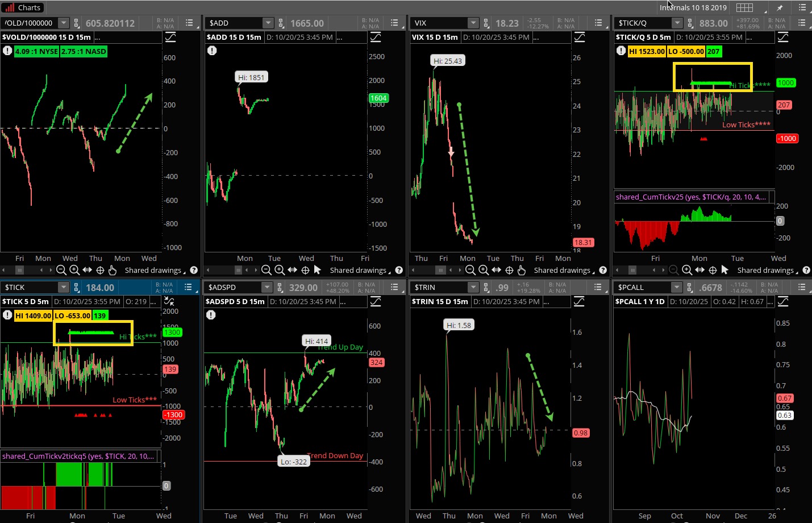Click the pin icon in top bar
The height and width of the screenshot is (523, 812).
(x=780, y=7)
